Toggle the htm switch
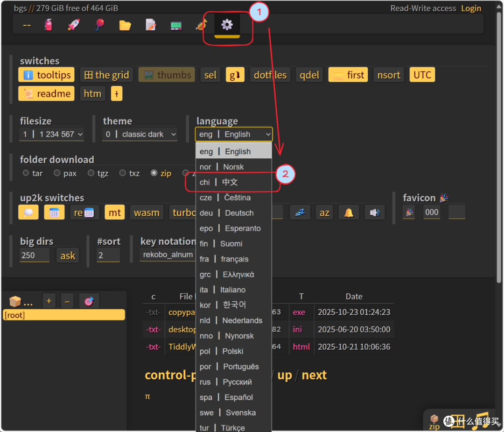This screenshot has width=504, height=432. pyautogui.click(x=92, y=93)
